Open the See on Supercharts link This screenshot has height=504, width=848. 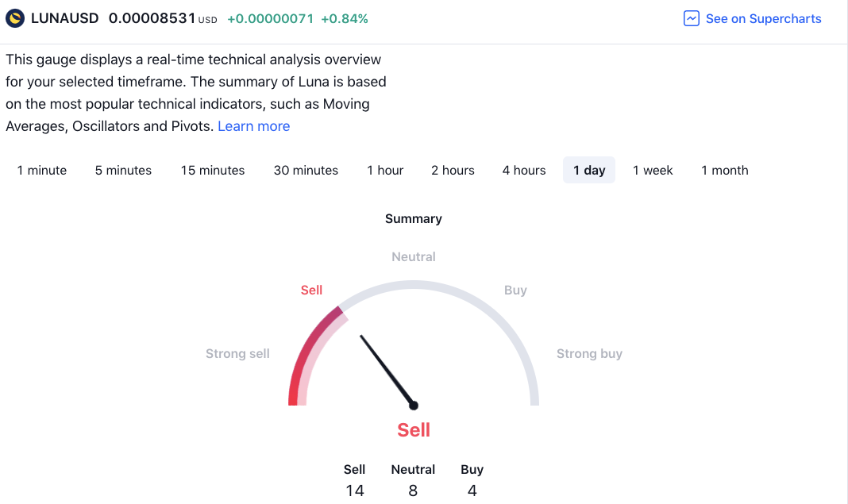[x=763, y=18]
